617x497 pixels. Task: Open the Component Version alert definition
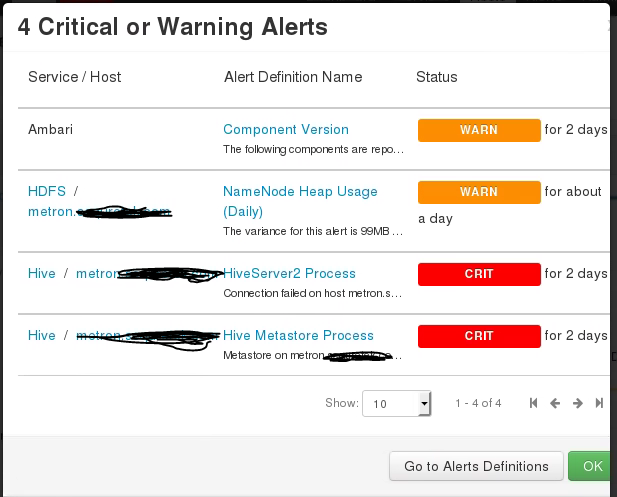pos(286,129)
